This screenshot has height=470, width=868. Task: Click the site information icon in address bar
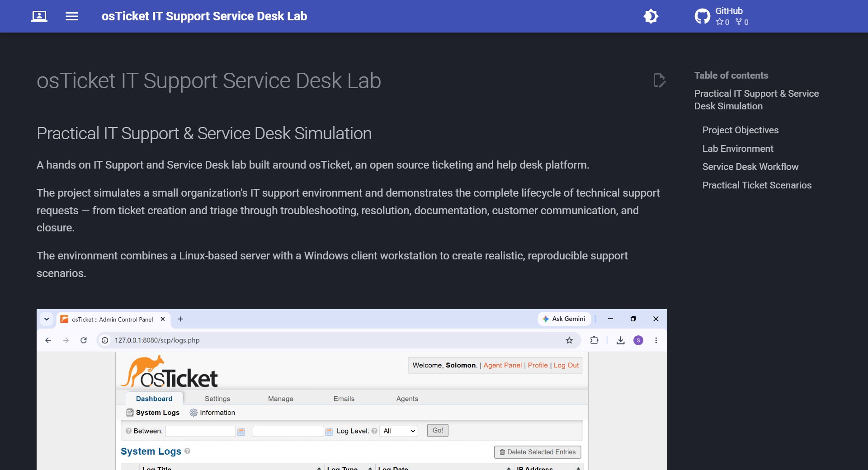tap(105, 340)
